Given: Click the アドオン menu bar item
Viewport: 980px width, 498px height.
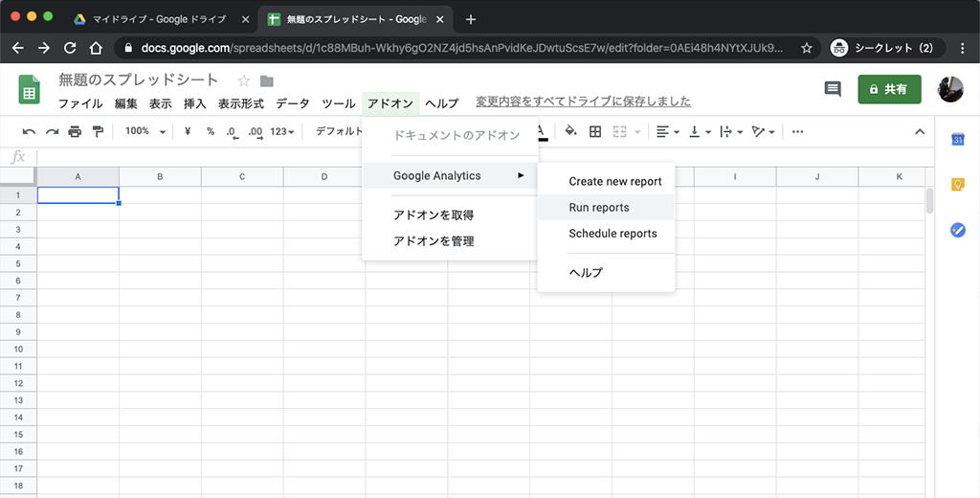Looking at the screenshot, I should coord(390,103).
